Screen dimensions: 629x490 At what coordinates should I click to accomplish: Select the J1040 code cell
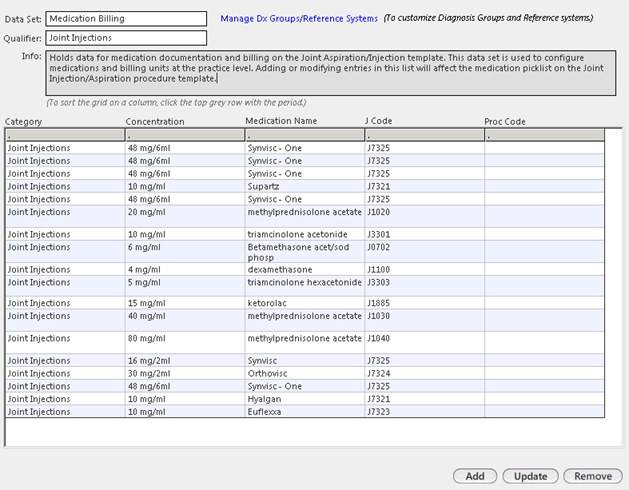coord(424,343)
